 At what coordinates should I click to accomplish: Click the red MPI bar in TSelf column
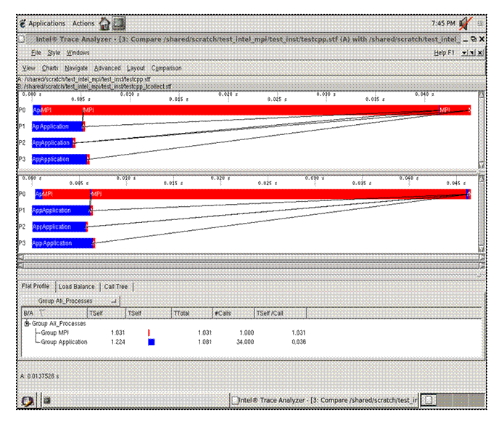tap(149, 333)
